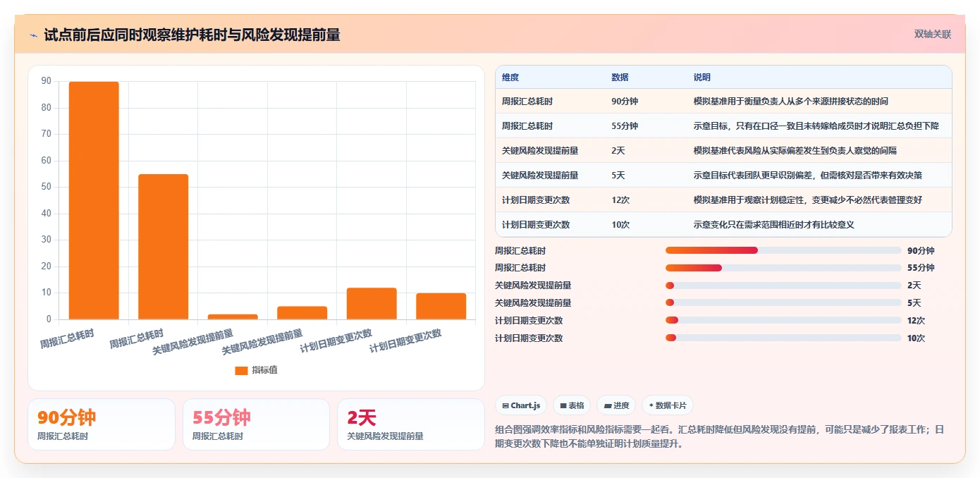Select the 表格 chip
This screenshot has width=980, height=478.
tap(572, 405)
